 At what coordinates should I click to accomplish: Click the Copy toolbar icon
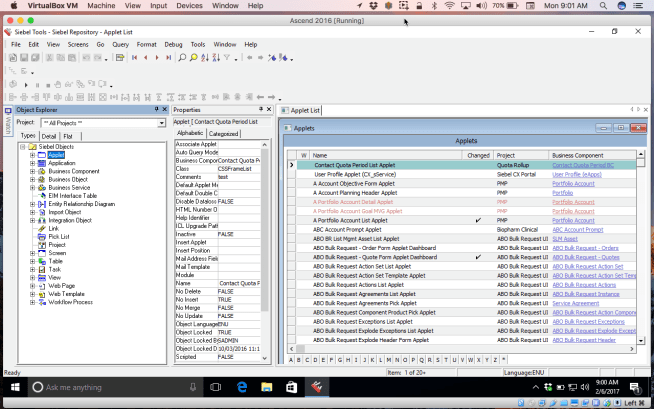tap(61, 58)
